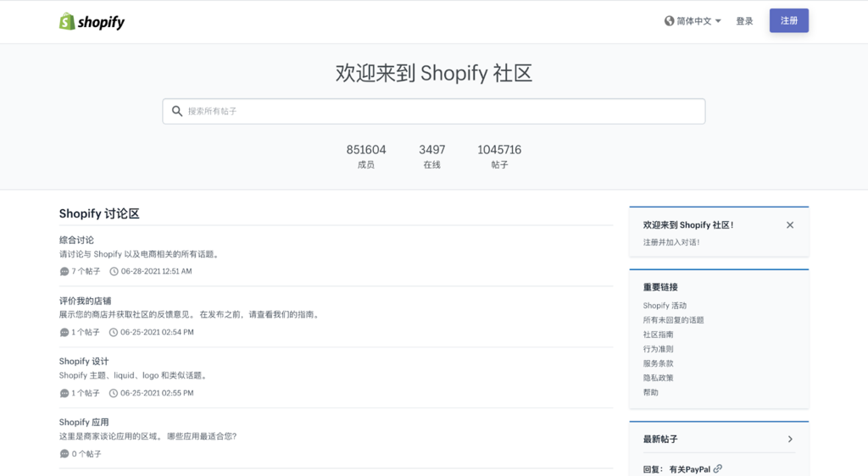Click the comment icon in 评价我的店铺 row
The width and height of the screenshot is (868, 476).
[64, 332]
